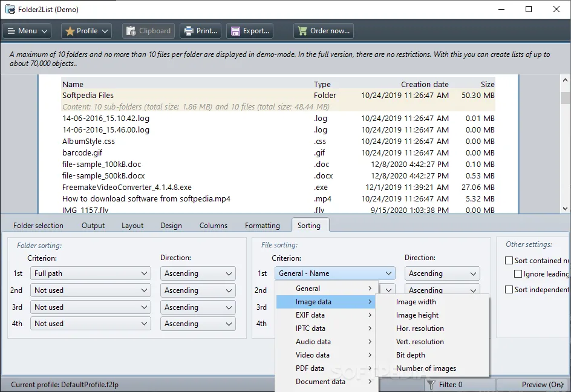Open the 2nd folder direction Ascending dropdown
The width and height of the screenshot is (571, 392).
click(x=198, y=290)
